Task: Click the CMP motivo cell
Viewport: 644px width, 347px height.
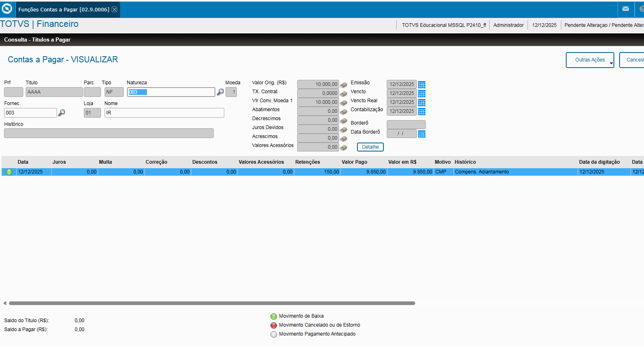Action: pos(444,172)
